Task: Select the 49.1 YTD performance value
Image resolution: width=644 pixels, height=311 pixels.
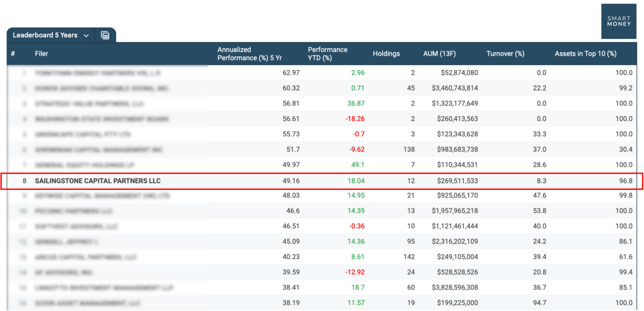Action: 358,165
